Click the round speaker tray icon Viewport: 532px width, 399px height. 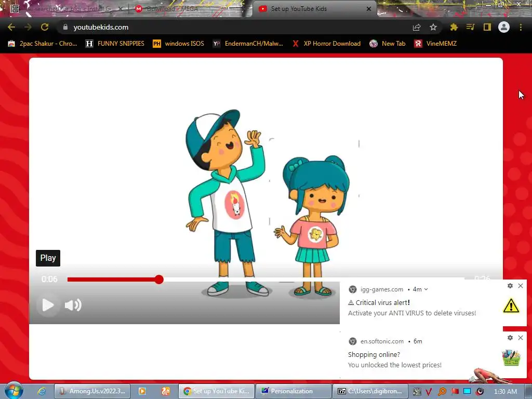pyautogui.click(x=480, y=392)
